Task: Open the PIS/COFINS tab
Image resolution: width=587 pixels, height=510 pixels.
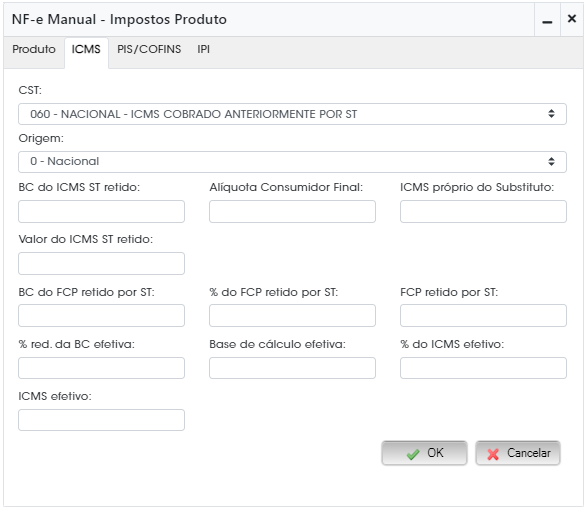Action: pos(149,49)
